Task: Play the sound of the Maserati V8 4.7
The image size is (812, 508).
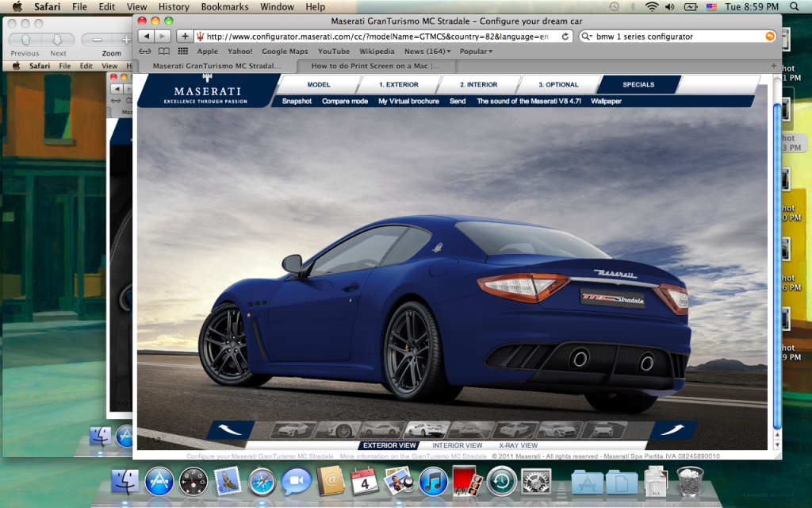Action: pyautogui.click(x=529, y=101)
